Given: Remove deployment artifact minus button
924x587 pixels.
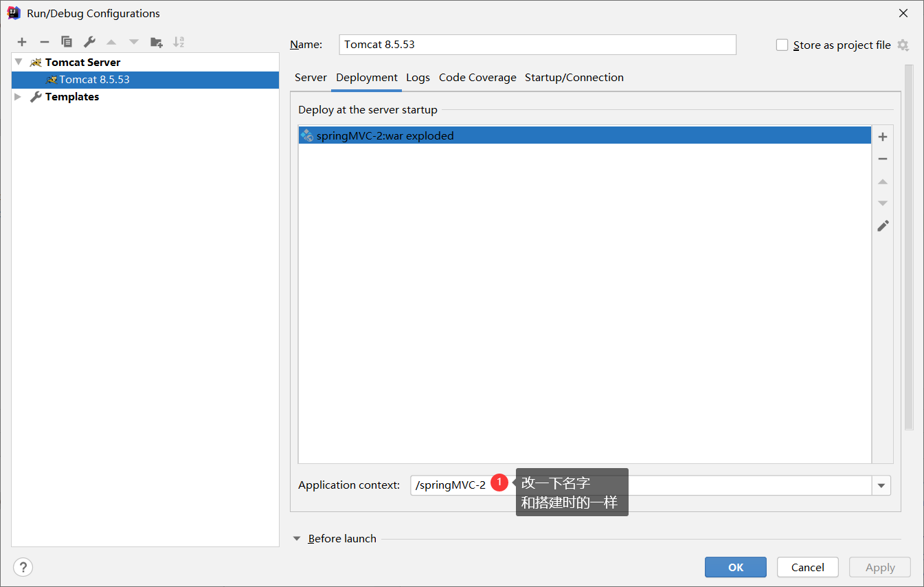Looking at the screenshot, I should (x=883, y=159).
